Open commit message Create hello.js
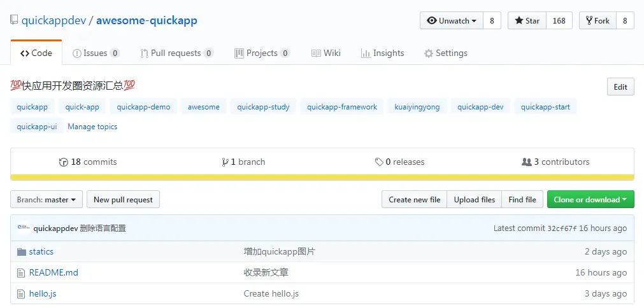Viewport: 644px width, 308px height. [x=271, y=293]
